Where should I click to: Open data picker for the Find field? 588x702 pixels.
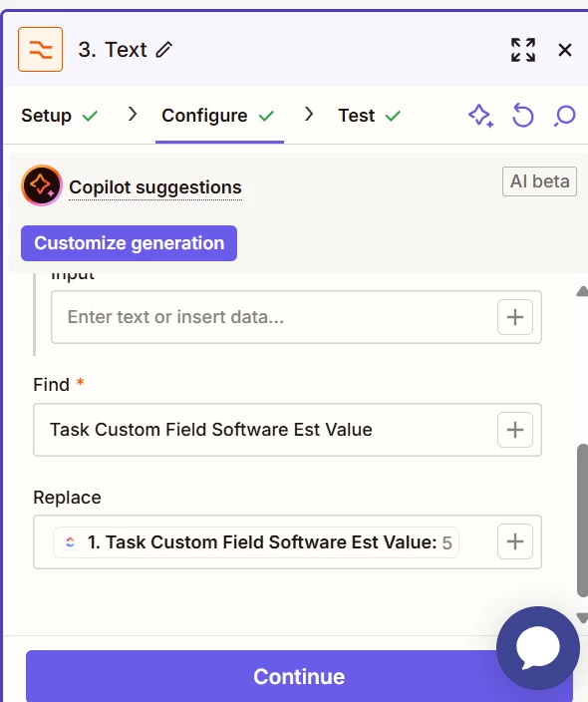click(515, 430)
